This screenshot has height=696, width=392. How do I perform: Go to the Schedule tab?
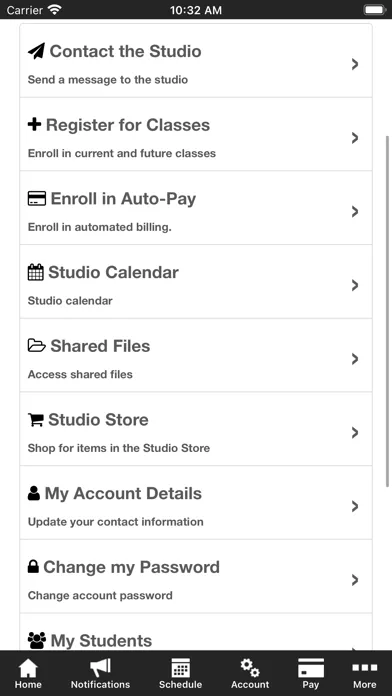(181, 673)
